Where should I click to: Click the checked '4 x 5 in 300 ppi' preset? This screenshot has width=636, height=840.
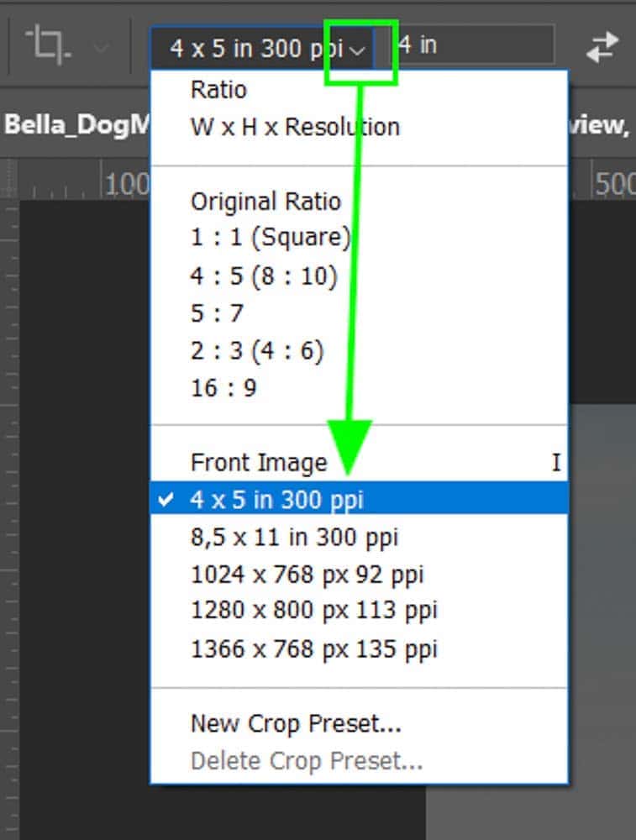pos(277,498)
